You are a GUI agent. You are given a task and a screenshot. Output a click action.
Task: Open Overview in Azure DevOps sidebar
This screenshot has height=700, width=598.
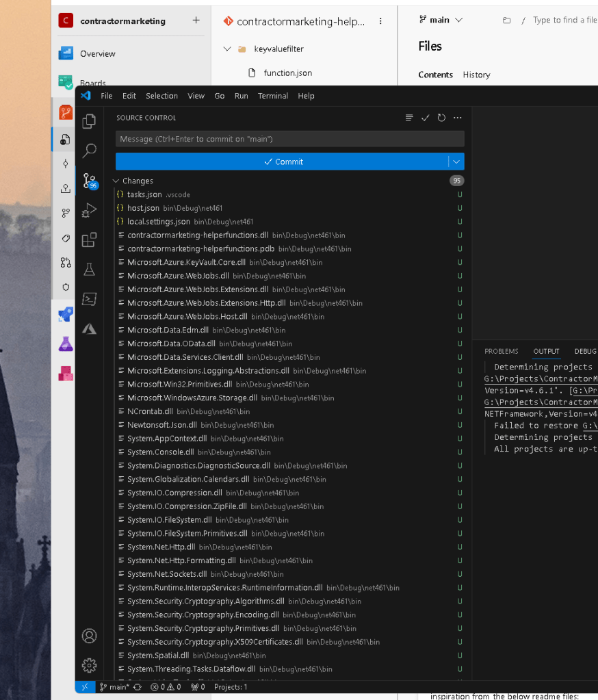pos(97,53)
